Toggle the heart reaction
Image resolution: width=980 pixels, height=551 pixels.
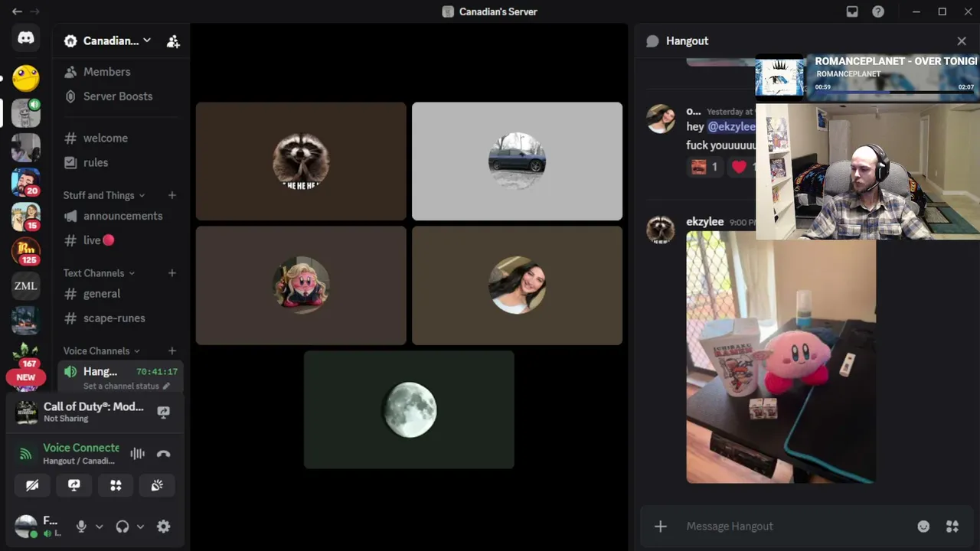coord(740,166)
